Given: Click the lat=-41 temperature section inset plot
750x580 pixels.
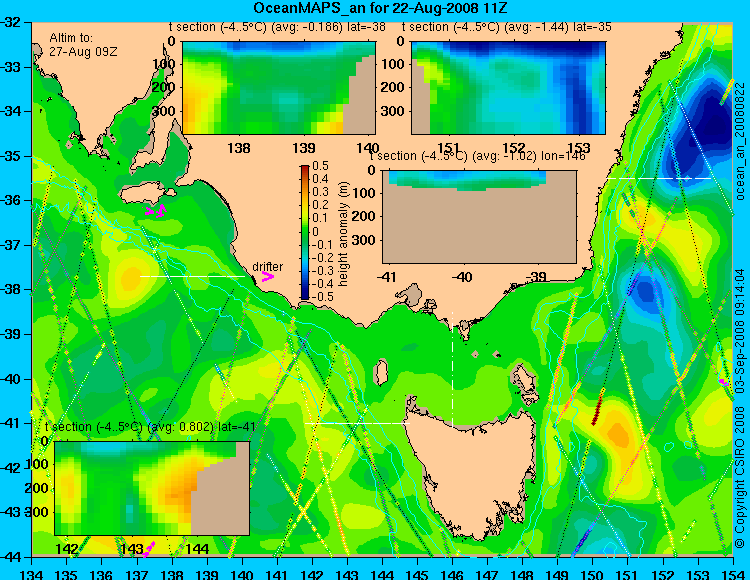Looking at the screenshot, I should pos(152,488).
